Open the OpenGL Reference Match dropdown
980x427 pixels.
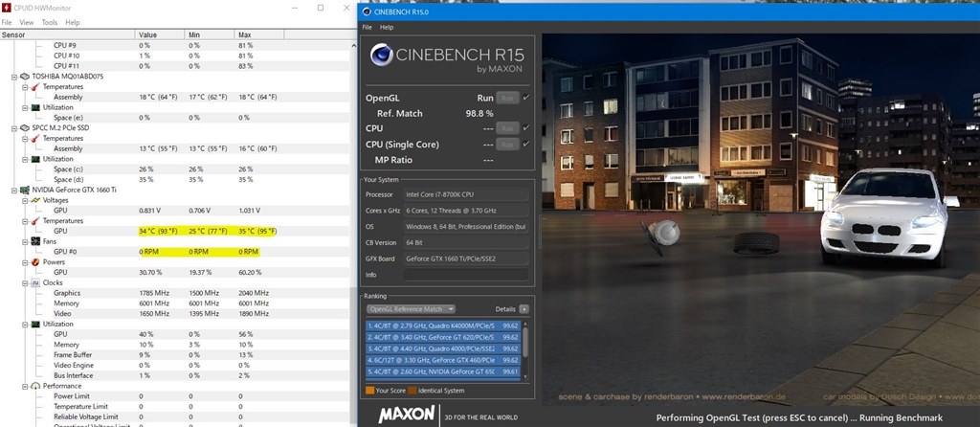click(x=411, y=309)
